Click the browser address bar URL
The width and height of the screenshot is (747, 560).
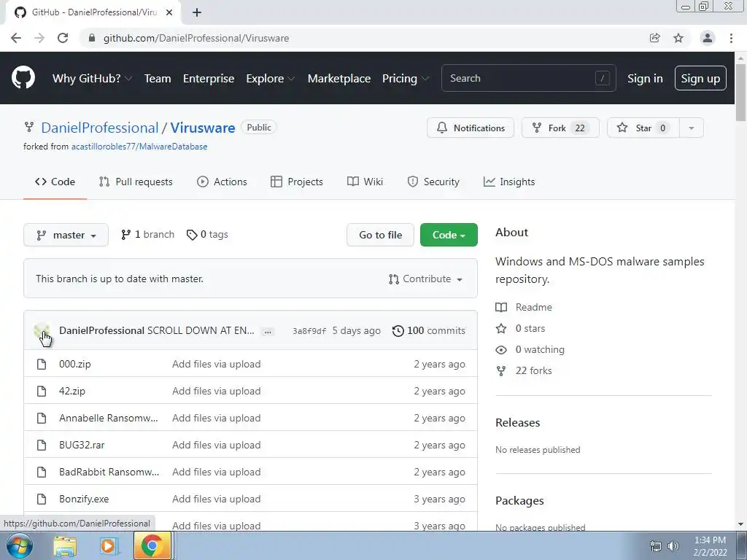tap(196, 38)
